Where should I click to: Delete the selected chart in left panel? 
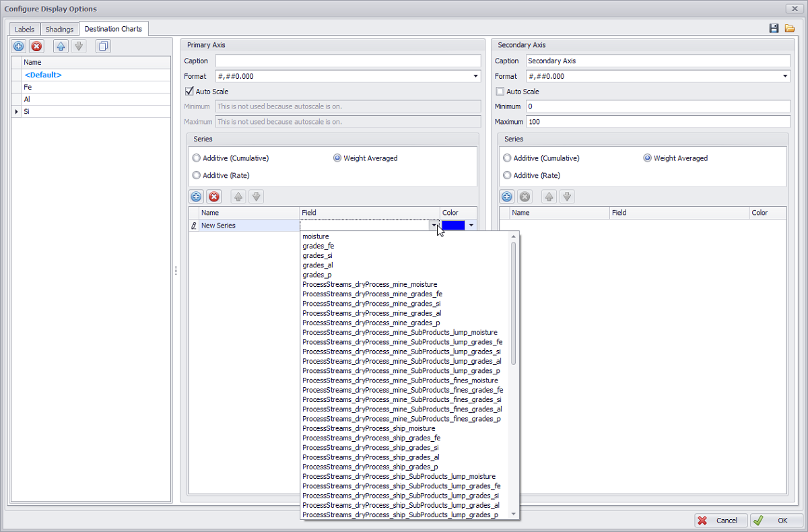(x=36, y=46)
